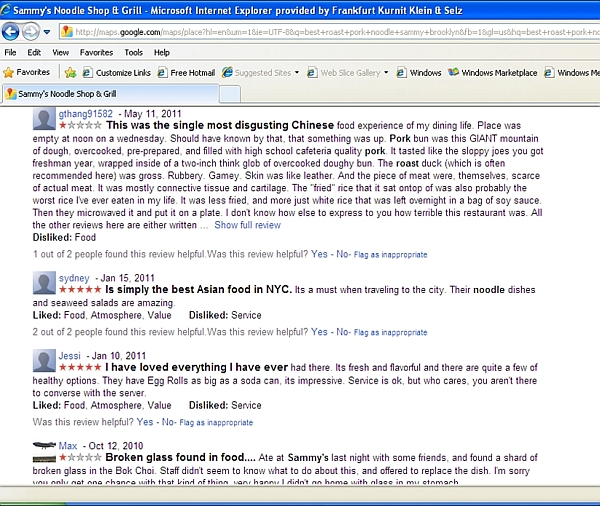Open the Windows Marketplace favorites shortcut

click(492, 72)
